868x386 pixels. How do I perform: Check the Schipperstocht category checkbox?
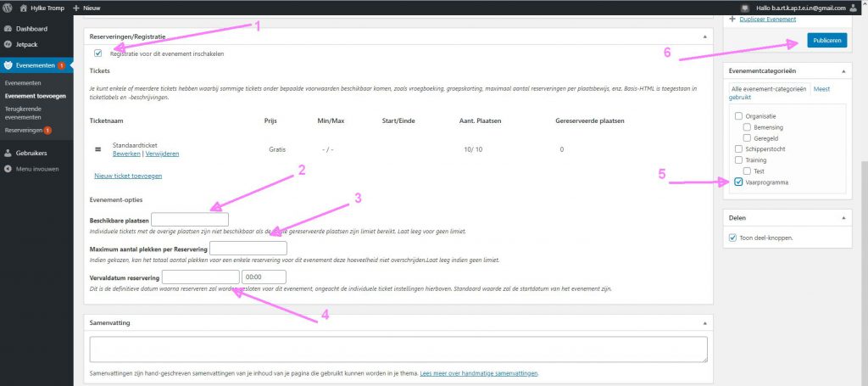[739, 148]
